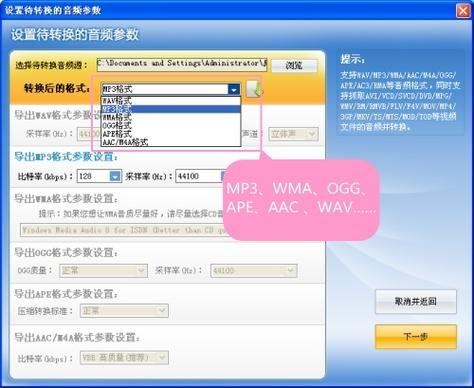
Task: Open the MP3 采样率 44100 dropdown
Action: pos(224,176)
